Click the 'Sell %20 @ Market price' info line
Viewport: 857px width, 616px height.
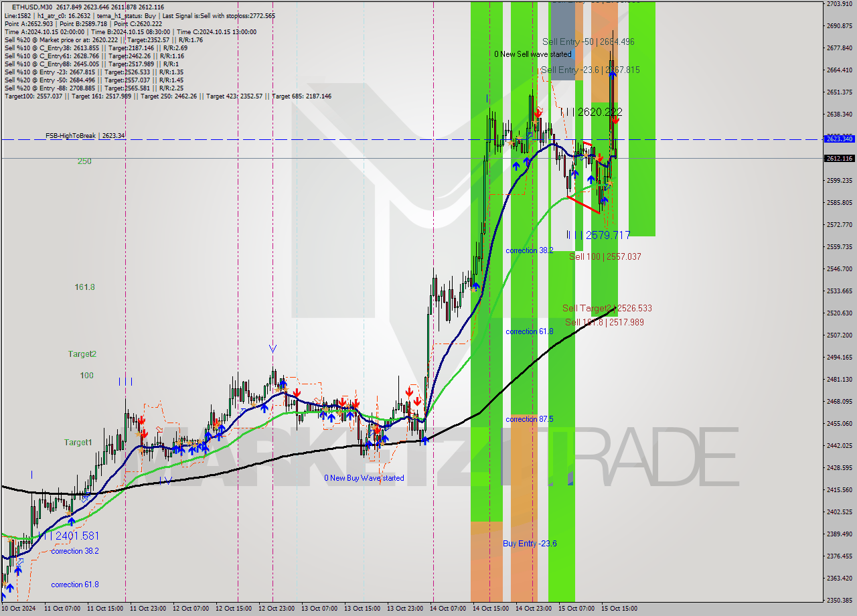pos(104,40)
